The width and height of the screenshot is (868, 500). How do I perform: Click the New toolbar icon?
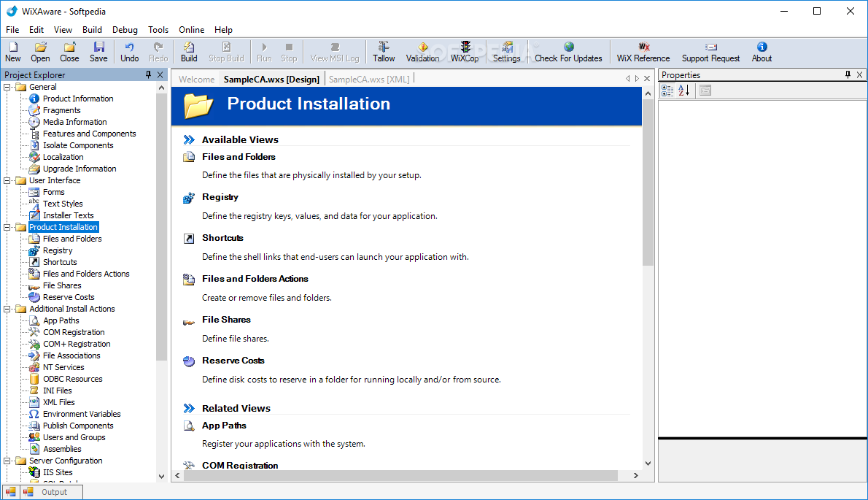click(12, 52)
